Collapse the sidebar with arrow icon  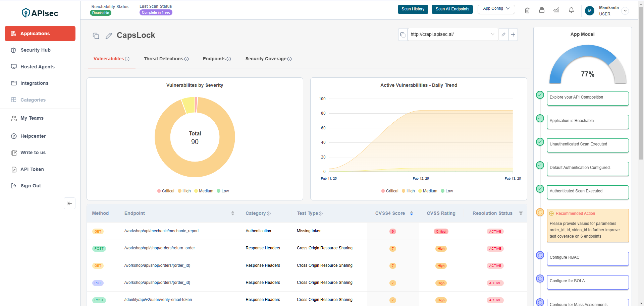click(69, 203)
